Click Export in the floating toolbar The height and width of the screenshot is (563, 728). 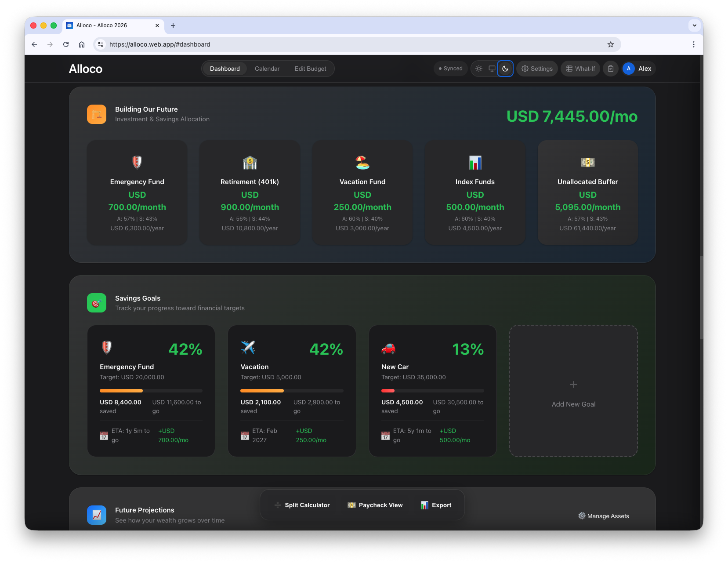436,505
